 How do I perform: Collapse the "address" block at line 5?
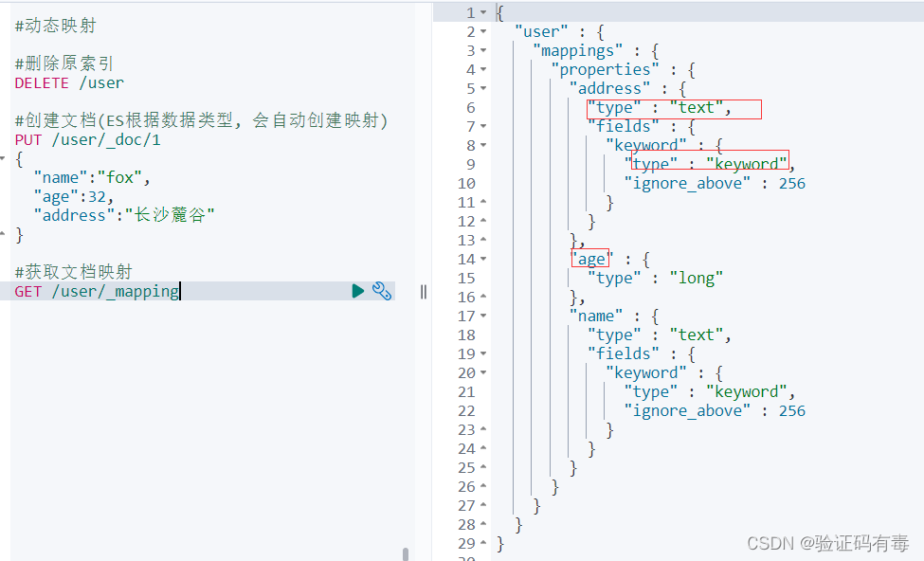point(483,88)
